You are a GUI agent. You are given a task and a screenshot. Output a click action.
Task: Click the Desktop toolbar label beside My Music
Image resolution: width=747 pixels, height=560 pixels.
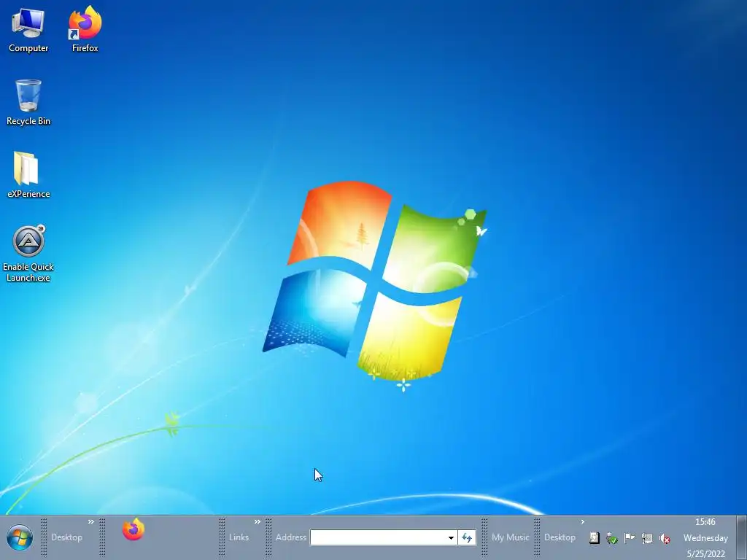point(560,537)
